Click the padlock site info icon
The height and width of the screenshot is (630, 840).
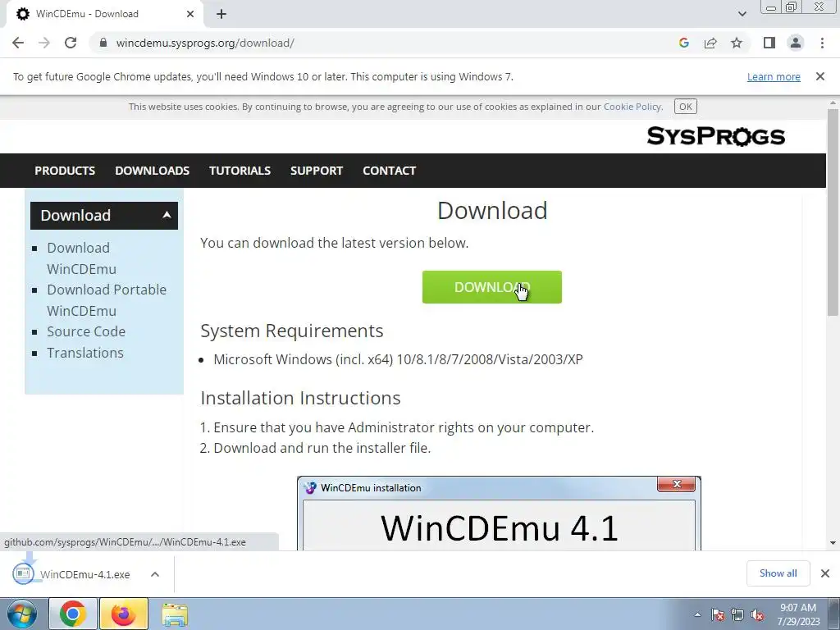(x=103, y=43)
